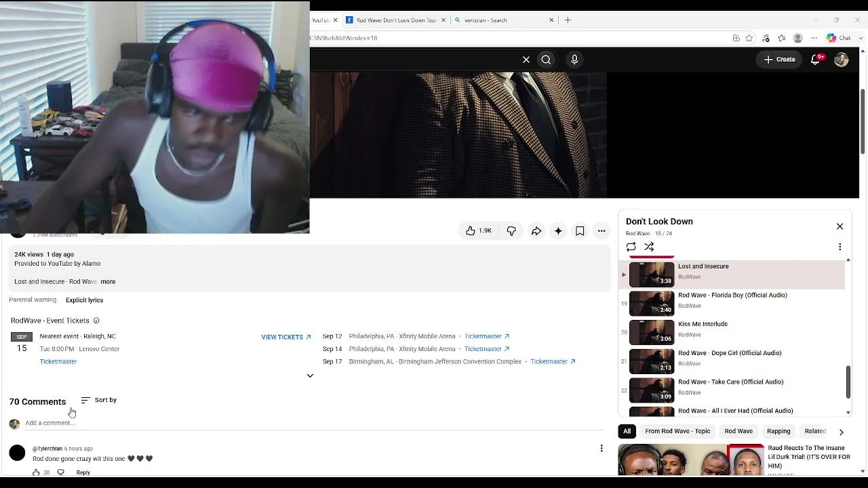
Task: Dislike the @Tylerchian comment
Action: coord(60,472)
